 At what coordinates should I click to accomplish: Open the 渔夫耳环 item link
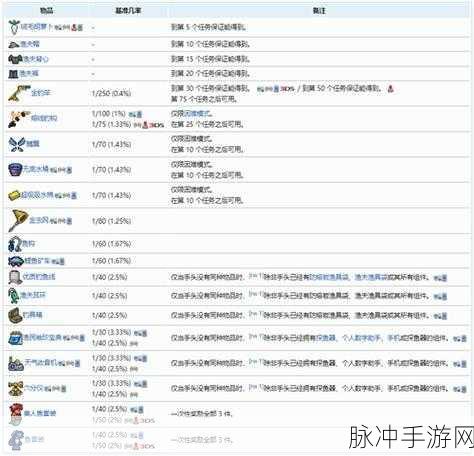[33, 295]
